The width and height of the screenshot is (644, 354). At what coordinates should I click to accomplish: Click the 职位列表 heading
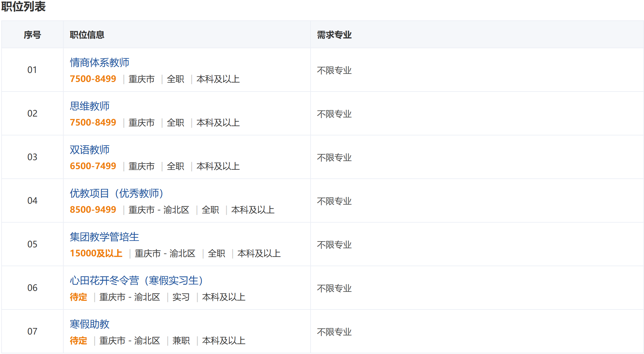(x=23, y=6)
